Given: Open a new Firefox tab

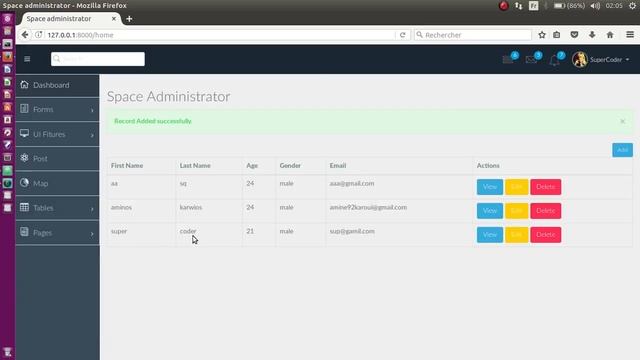Looking at the screenshot, I should 129,19.
